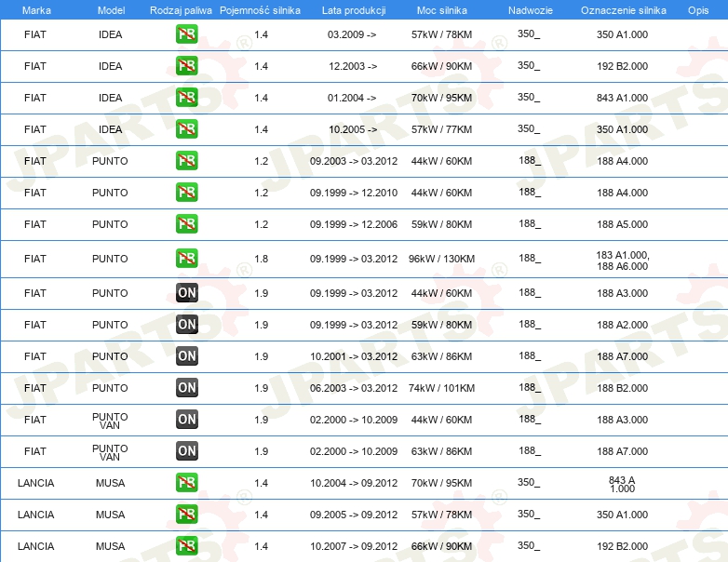The width and height of the screenshot is (728, 562).
Task: Click petrol icon for LANCIA MUSA 57kW / 78KM
Action: 186,514
